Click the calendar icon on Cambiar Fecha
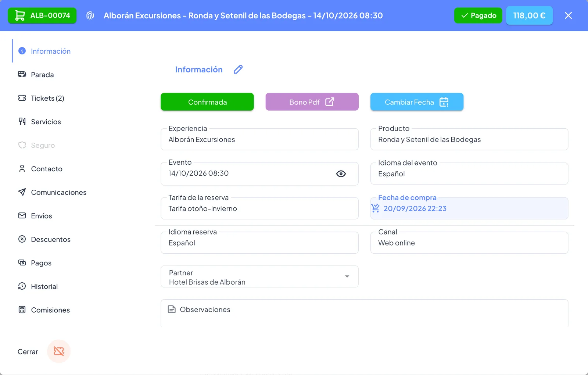 click(444, 102)
